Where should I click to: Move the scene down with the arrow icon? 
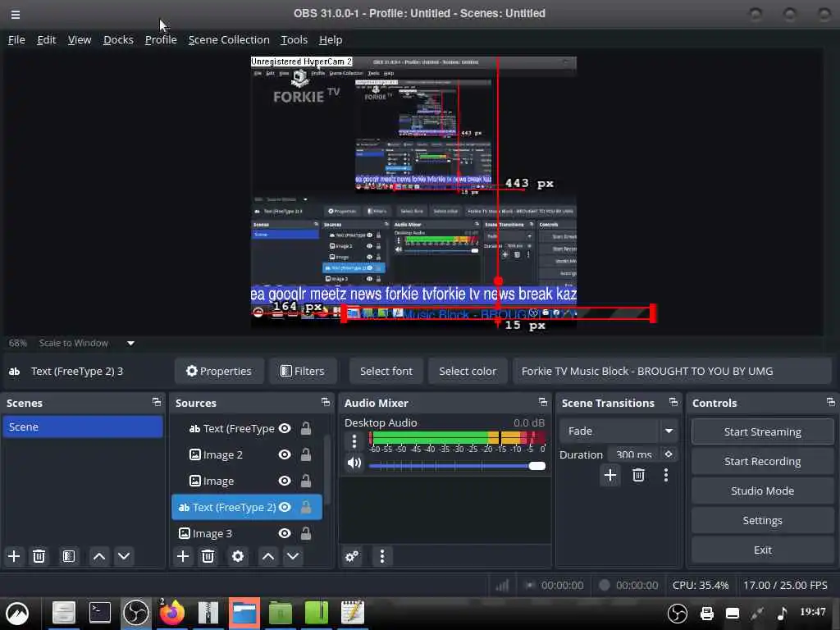124,556
